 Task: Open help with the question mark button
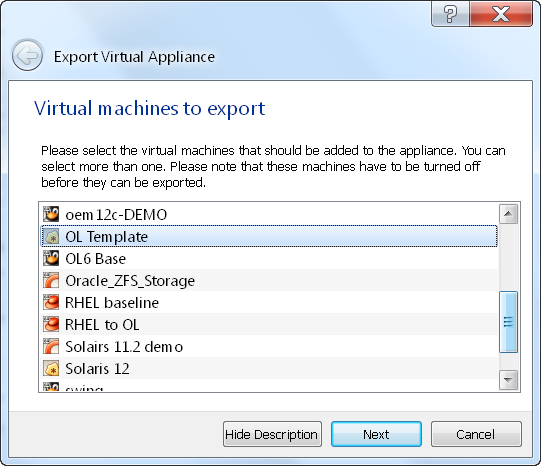pos(450,14)
